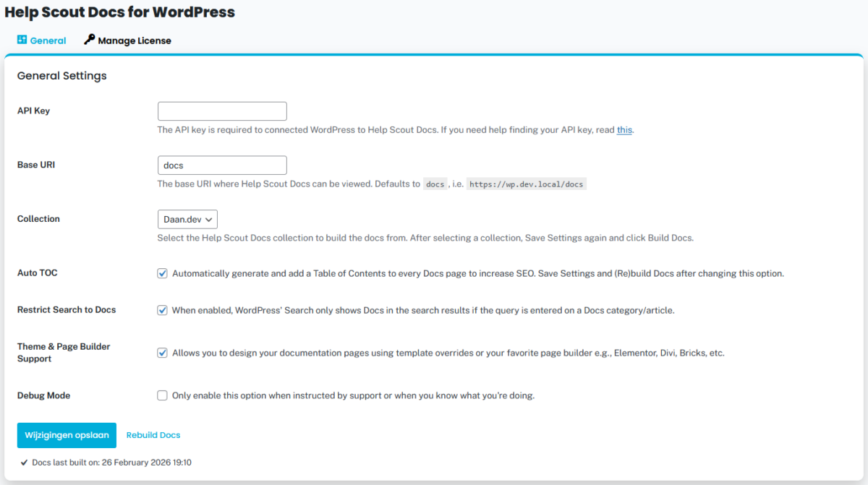Click the Manage License key icon
The width and height of the screenshot is (868, 485).
click(x=89, y=40)
